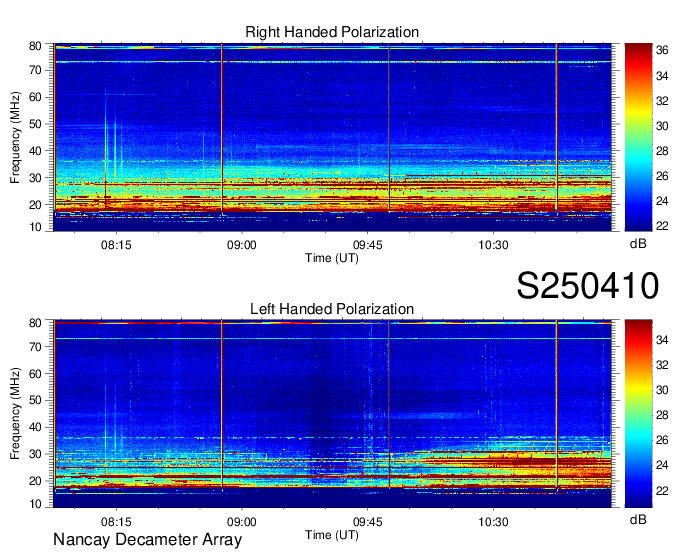This screenshot has width=680, height=552.
Task: Click the 60 MHz tick of Right Handed plot
Action: point(35,97)
